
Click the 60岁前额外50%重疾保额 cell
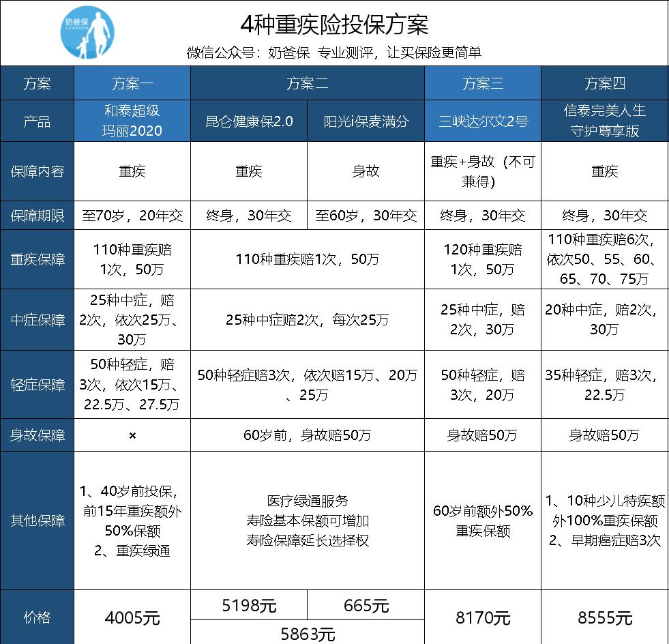pos(483,521)
